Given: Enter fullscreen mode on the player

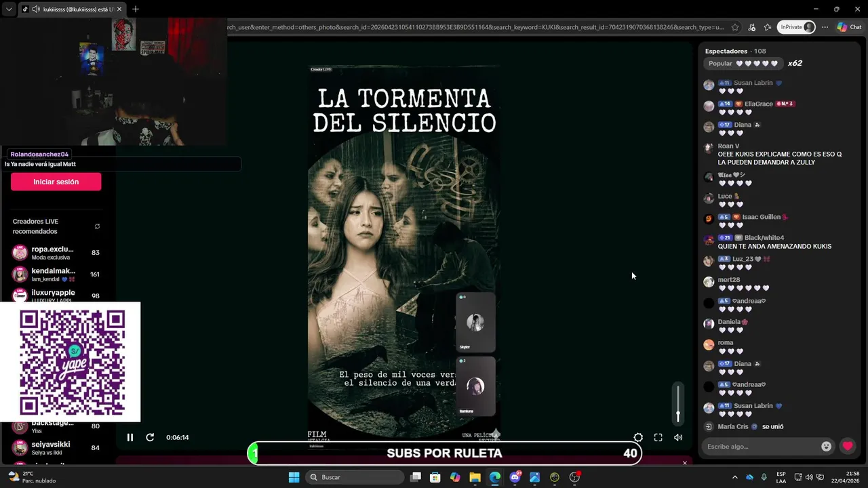Looking at the screenshot, I should click(x=658, y=438).
